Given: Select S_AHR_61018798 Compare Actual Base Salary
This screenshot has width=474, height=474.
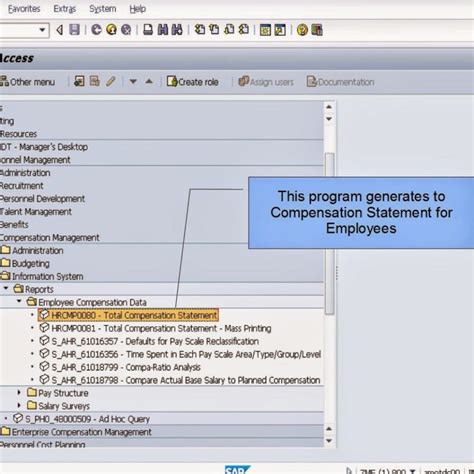Looking at the screenshot, I should click(x=180, y=380).
